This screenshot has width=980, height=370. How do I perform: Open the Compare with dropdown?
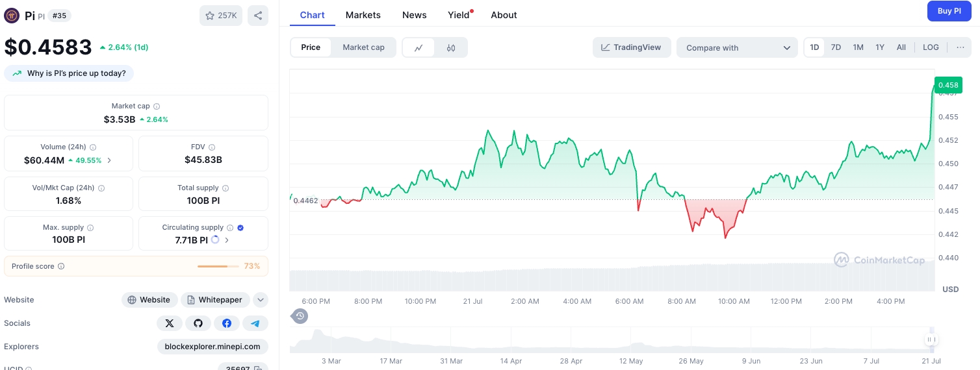738,47
